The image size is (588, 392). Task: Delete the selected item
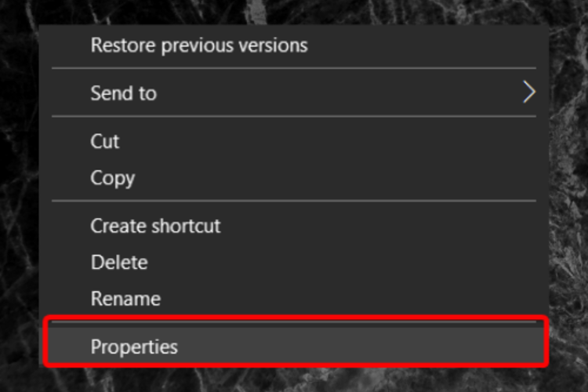pos(294,262)
